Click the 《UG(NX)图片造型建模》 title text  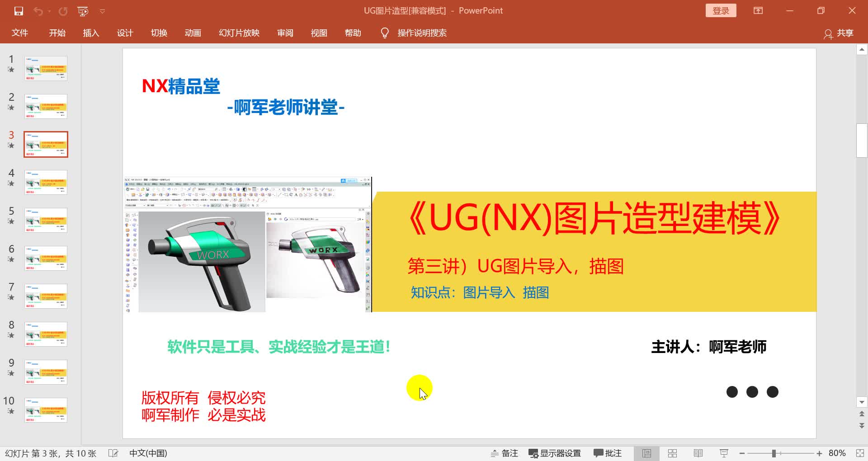(x=594, y=219)
